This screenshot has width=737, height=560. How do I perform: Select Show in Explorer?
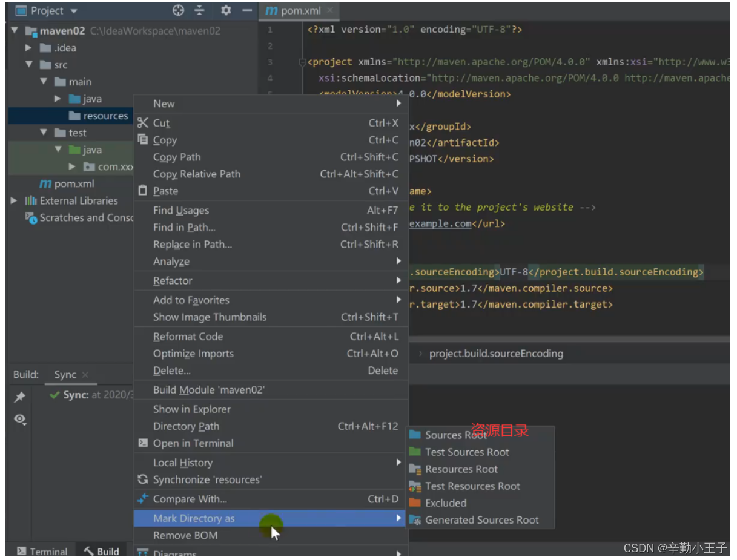[271, 409]
